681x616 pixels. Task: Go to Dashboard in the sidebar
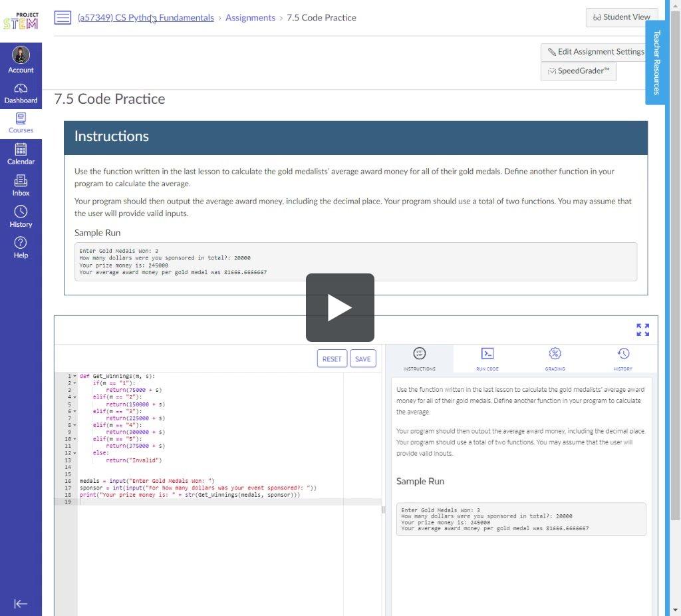click(x=21, y=93)
